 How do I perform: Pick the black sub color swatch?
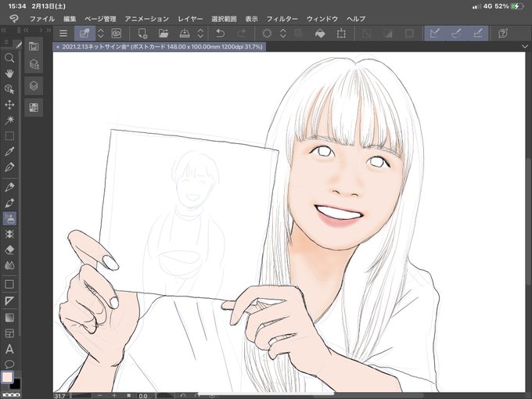point(16,385)
